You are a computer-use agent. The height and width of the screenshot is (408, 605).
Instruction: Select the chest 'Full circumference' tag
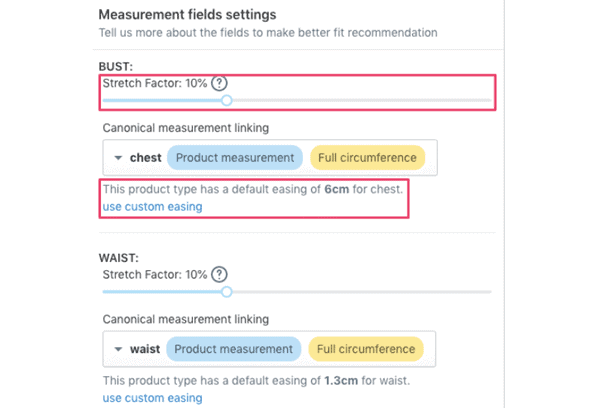coord(367,158)
